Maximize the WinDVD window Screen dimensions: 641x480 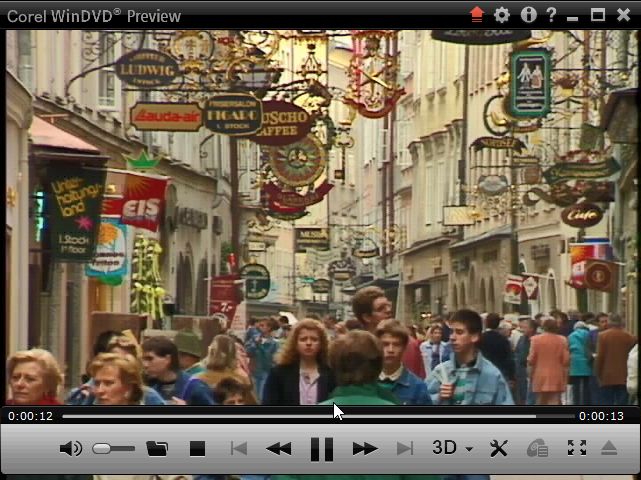[x=598, y=15]
